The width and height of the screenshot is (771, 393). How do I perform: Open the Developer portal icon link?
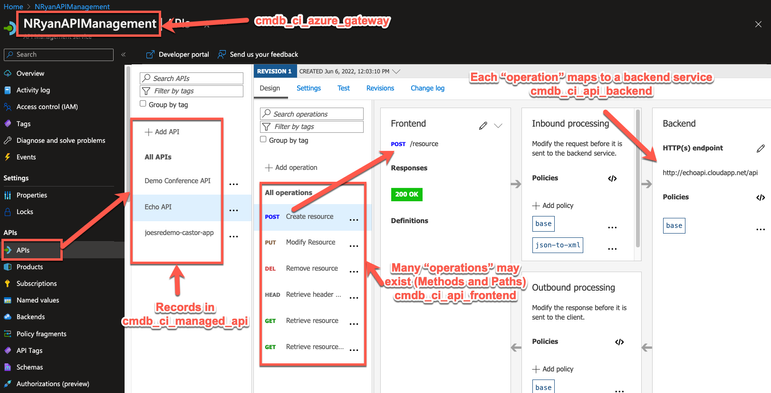tap(150, 55)
